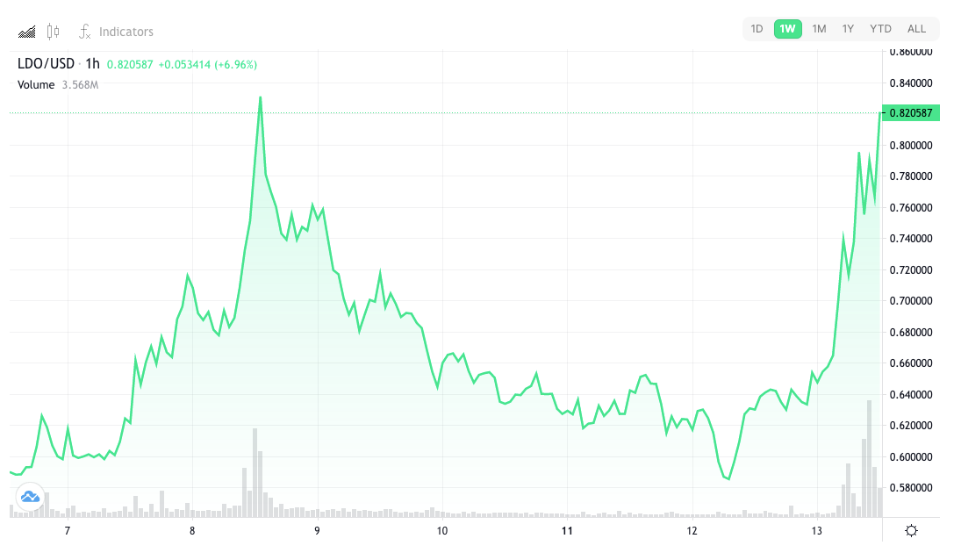Click date label 11 on time axis
Viewport: 961px width, 560px height.
point(567,530)
